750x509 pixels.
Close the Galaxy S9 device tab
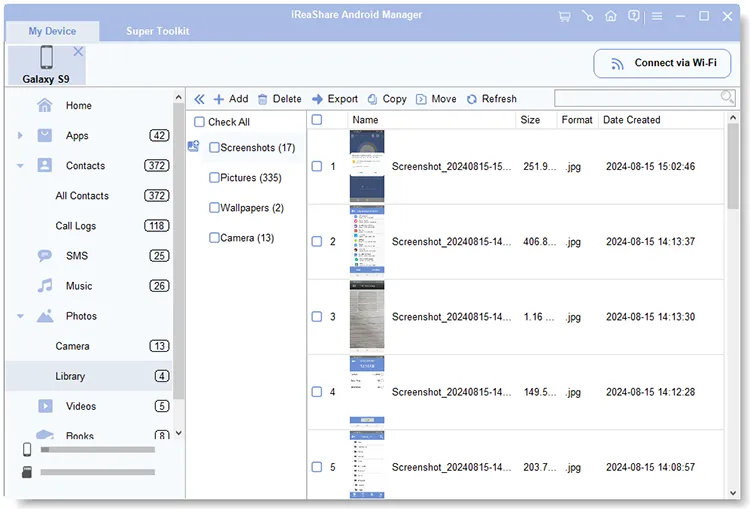click(78, 51)
